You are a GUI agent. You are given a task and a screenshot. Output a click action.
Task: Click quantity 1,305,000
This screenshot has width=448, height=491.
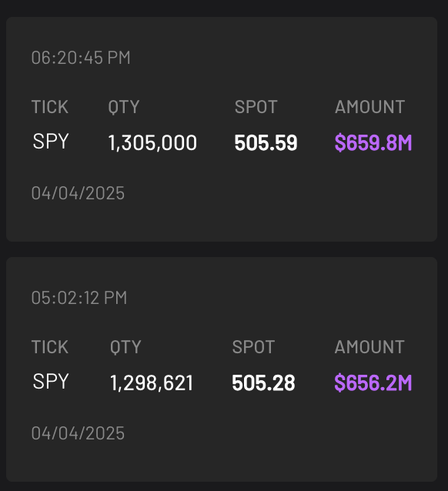point(152,143)
